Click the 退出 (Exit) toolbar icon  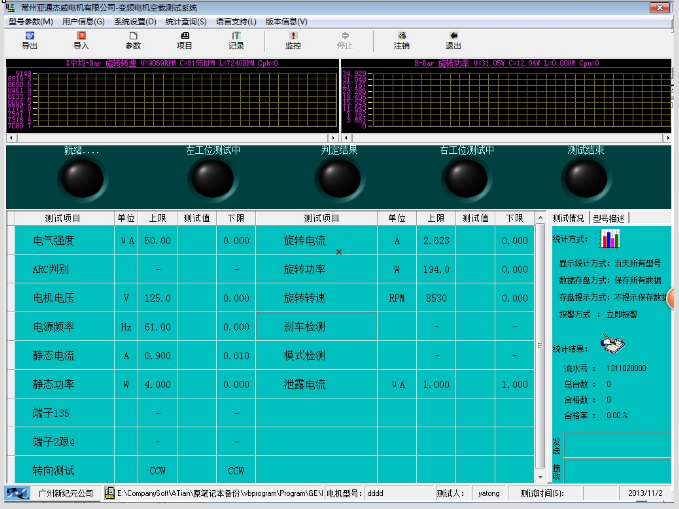click(x=453, y=40)
